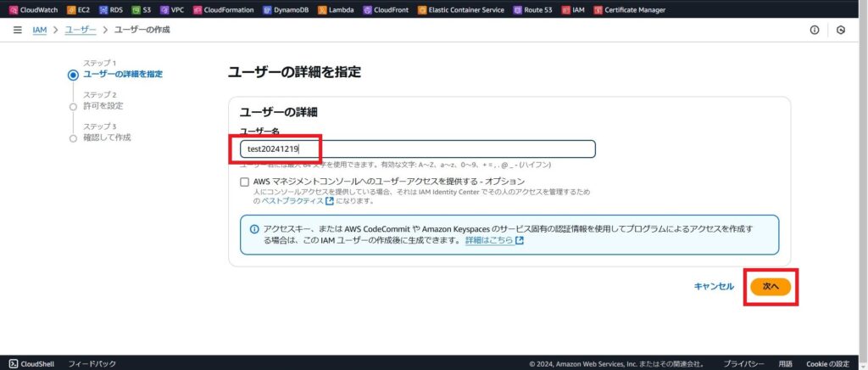Screen dimensions: 868x370
Task: Open CloudWatch from the favorites bar
Action: [x=33, y=10]
